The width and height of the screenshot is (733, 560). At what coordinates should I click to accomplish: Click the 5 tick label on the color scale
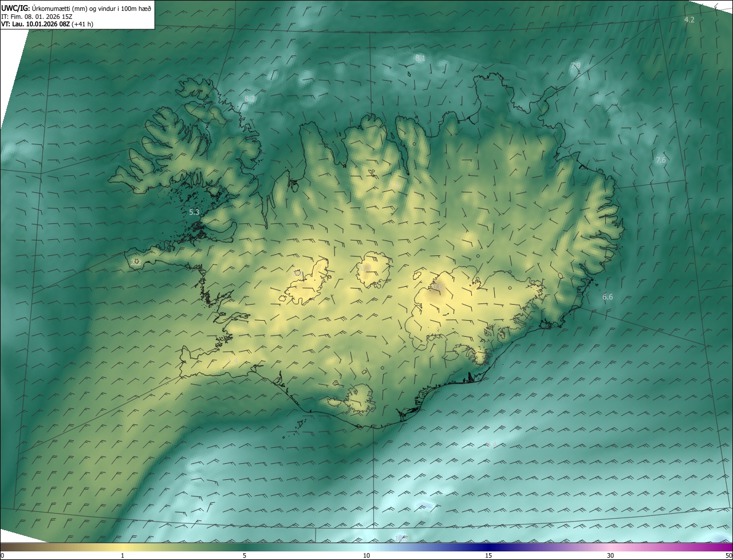pyautogui.click(x=245, y=555)
